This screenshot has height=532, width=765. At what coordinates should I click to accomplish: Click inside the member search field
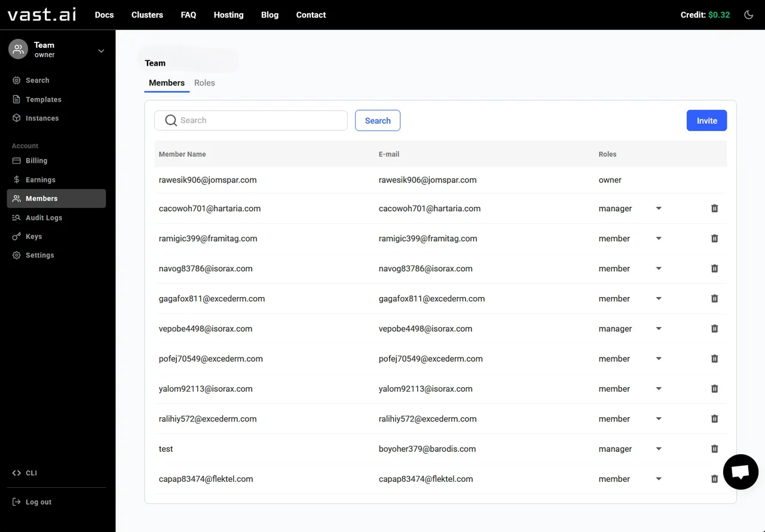pyautogui.click(x=251, y=120)
